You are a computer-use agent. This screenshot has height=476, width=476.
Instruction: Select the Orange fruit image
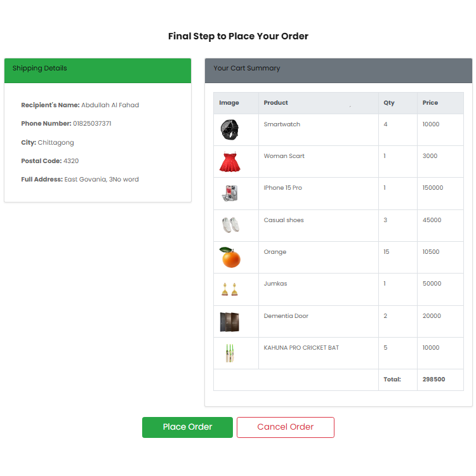230,257
